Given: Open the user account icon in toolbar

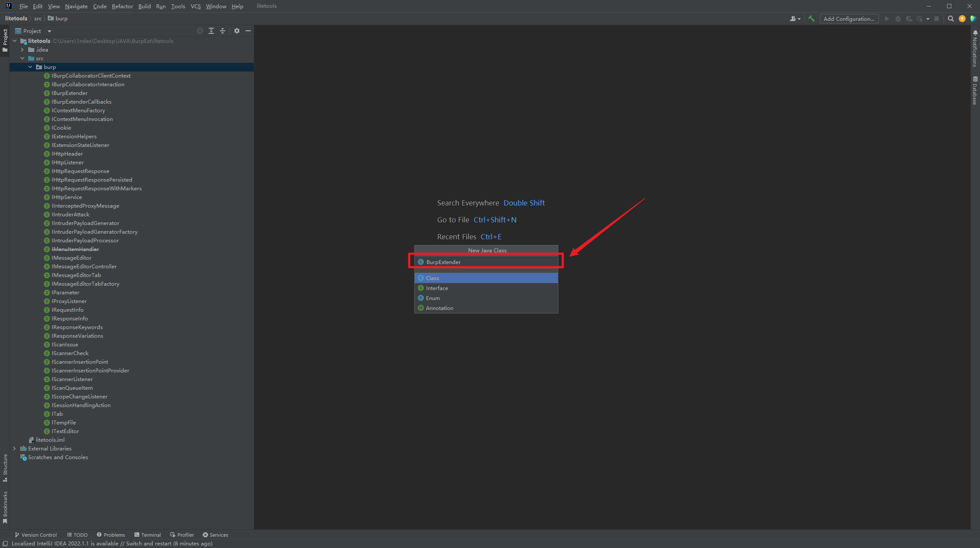Looking at the screenshot, I should (x=795, y=19).
